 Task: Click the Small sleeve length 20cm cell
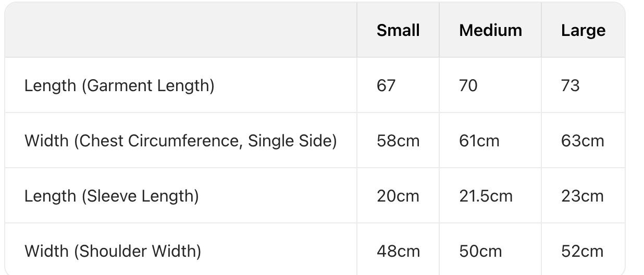(398, 196)
